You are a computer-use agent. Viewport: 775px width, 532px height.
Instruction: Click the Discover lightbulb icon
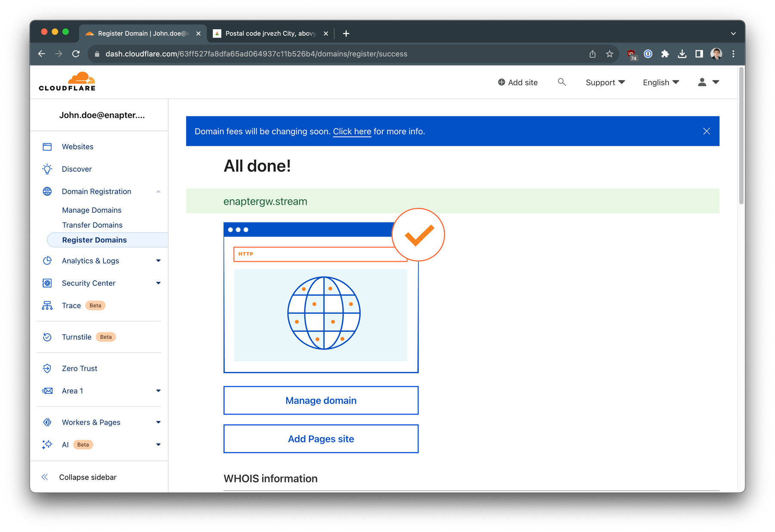tap(47, 169)
